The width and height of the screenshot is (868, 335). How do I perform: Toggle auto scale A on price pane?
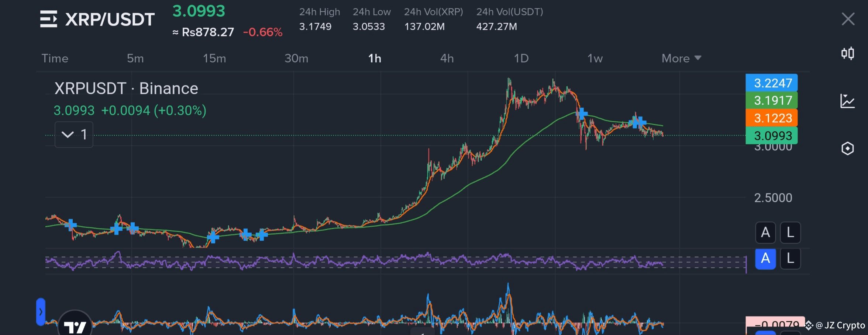(x=765, y=233)
